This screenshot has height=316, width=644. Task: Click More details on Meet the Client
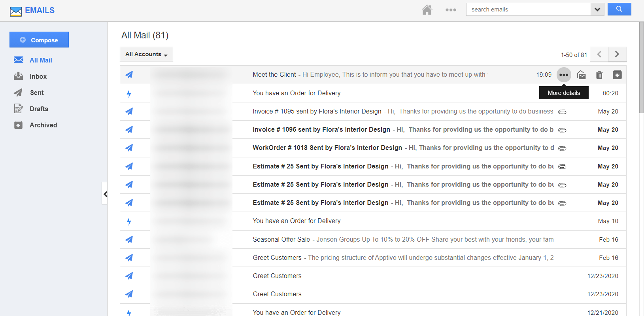pyautogui.click(x=564, y=75)
